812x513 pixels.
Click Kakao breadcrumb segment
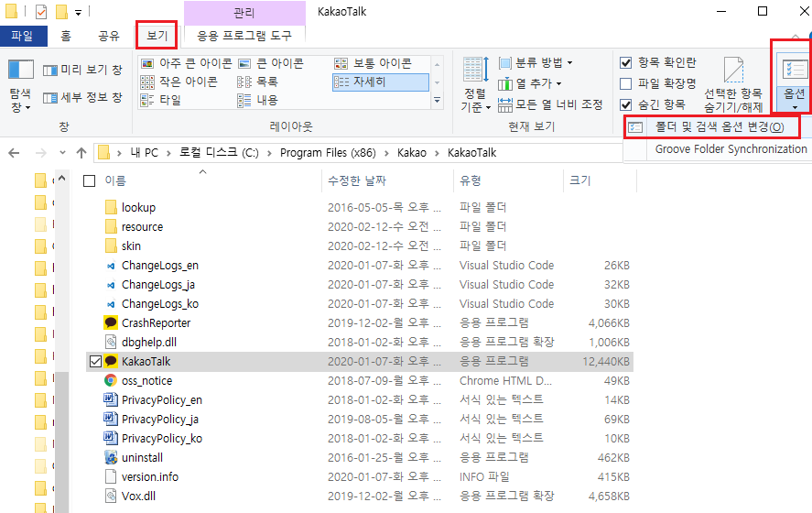click(x=412, y=153)
